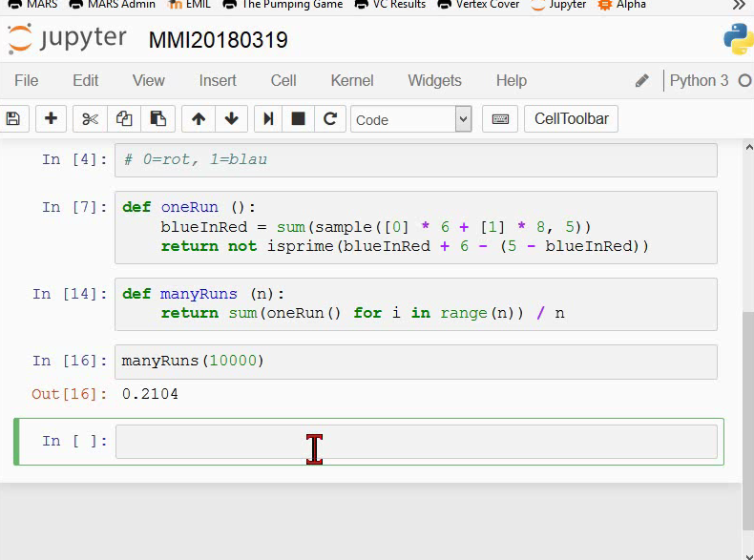754x560 pixels.
Task: Paste cells below with the clipboard icon
Action: [x=157, y=118]
